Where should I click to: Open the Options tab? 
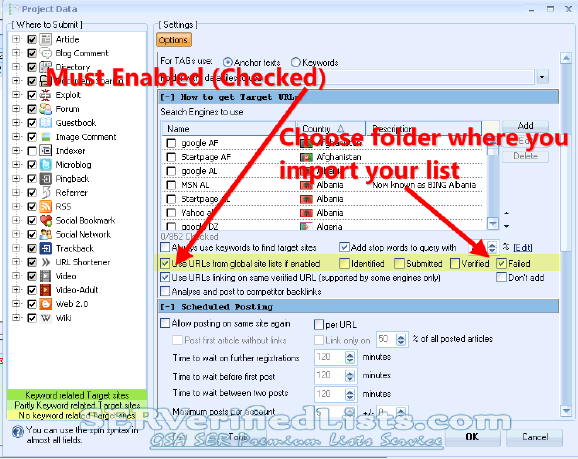coord(173,40)
